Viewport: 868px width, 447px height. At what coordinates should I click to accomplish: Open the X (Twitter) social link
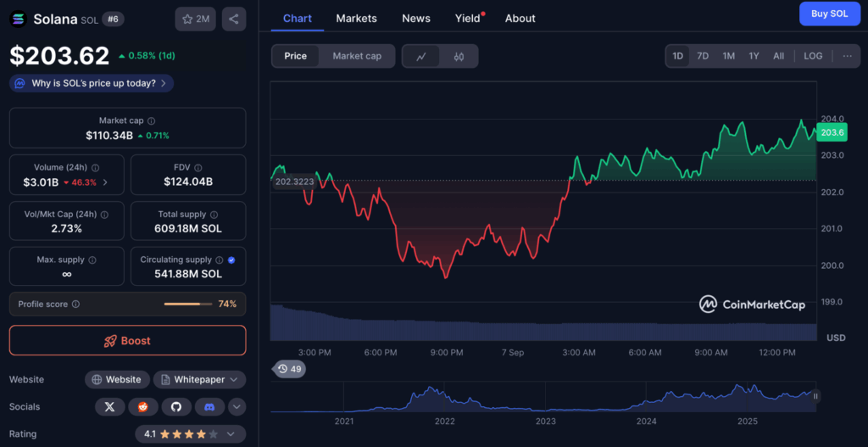pyautogui.click(x=110, y=407)
